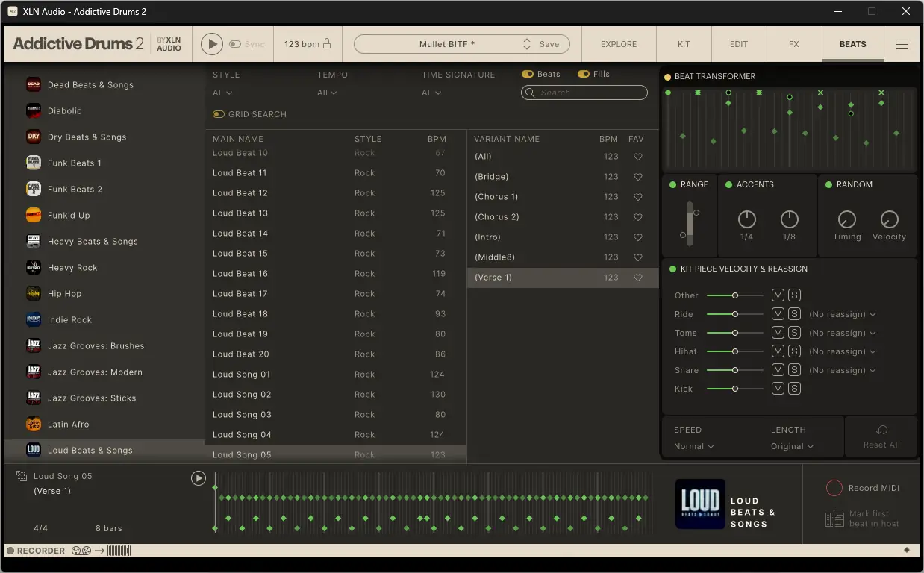Open the Speed Normal dropdown
924x573 pixels.
coord(694,446)
